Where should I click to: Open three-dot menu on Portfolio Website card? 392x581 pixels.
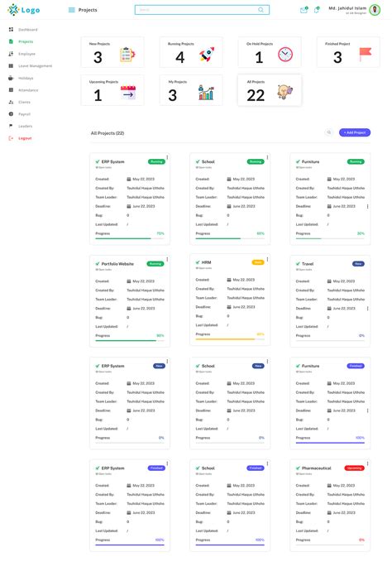[x=167, y=259]
